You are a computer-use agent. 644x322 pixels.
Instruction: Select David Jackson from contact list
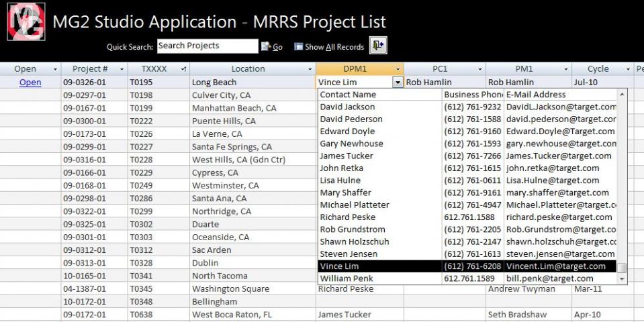pos(467,107)
